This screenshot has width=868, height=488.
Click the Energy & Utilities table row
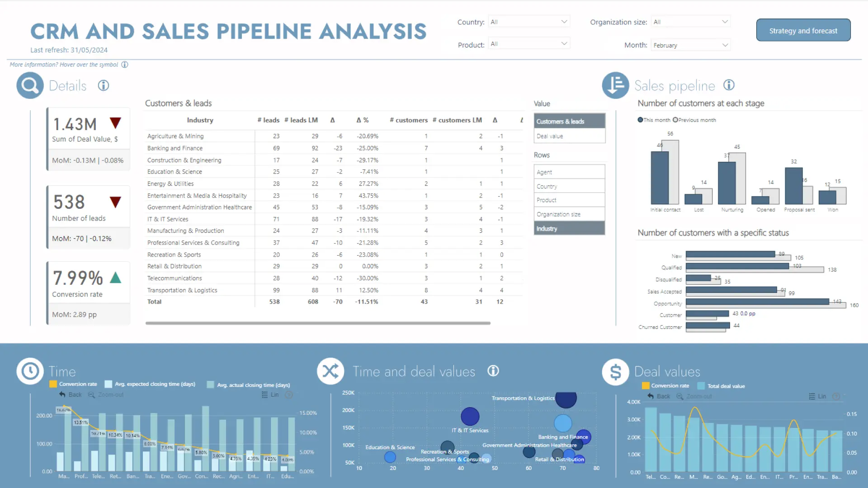(x=334, y=184)
